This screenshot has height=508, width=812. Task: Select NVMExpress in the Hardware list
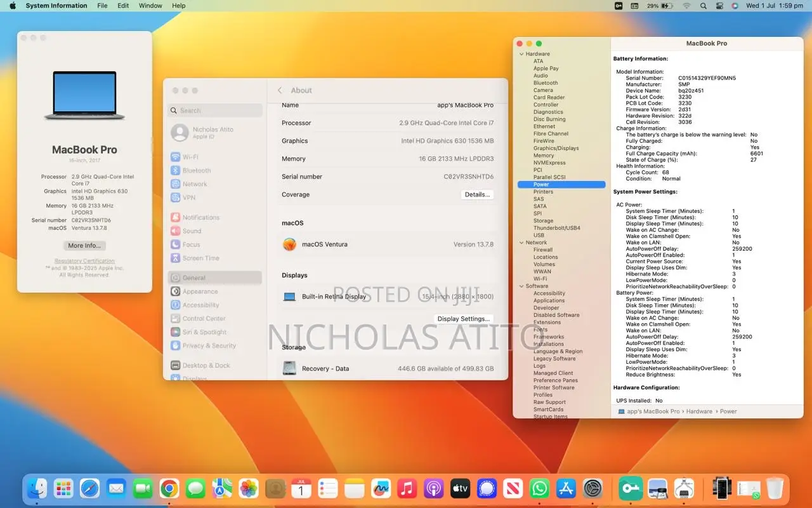point(549,163)
